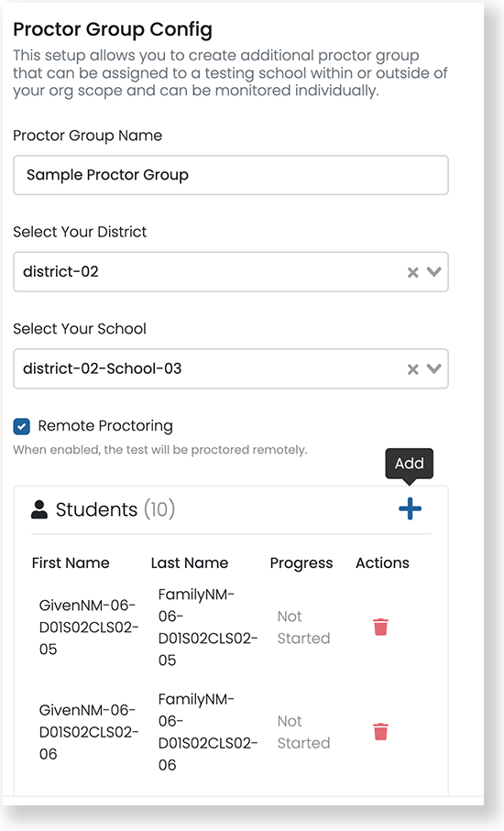Open the district-02-School-03 combo box
The image size is (504, 831).
pos(231,369)
